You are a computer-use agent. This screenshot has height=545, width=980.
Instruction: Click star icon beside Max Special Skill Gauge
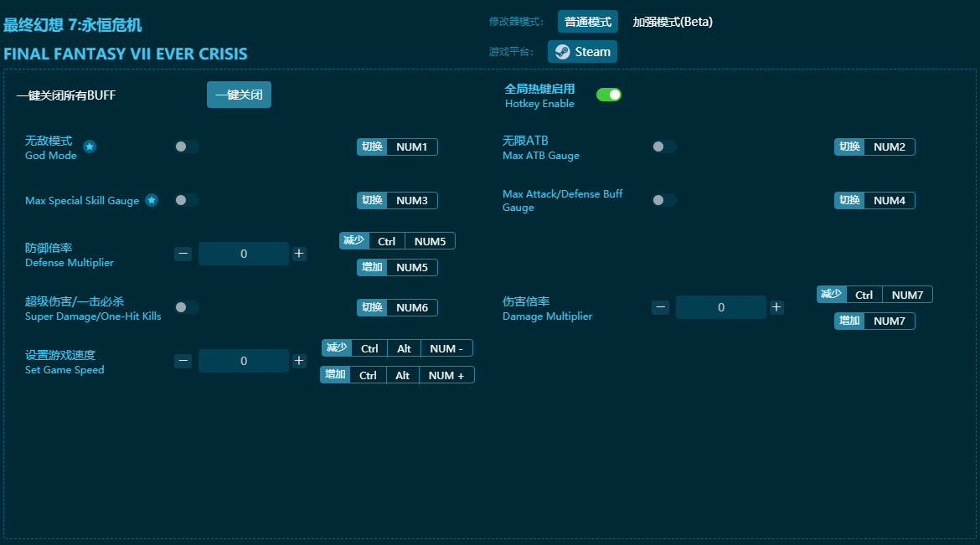(152, 200)
